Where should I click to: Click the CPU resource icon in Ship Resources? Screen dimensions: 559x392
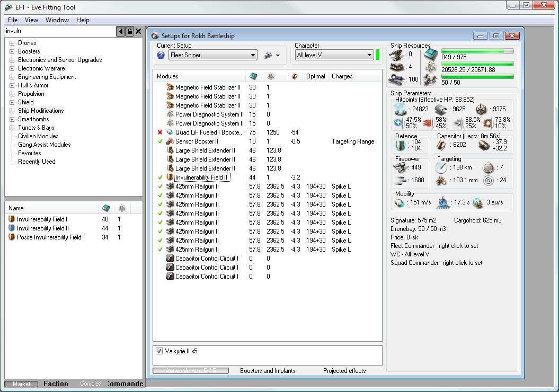point(431,55)
